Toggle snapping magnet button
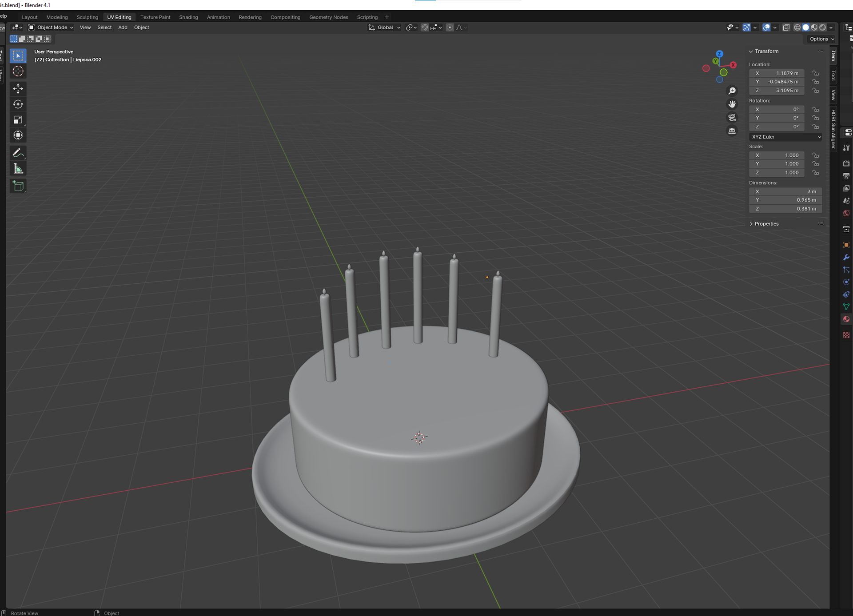The image size is (853, 616). (425, 28)
